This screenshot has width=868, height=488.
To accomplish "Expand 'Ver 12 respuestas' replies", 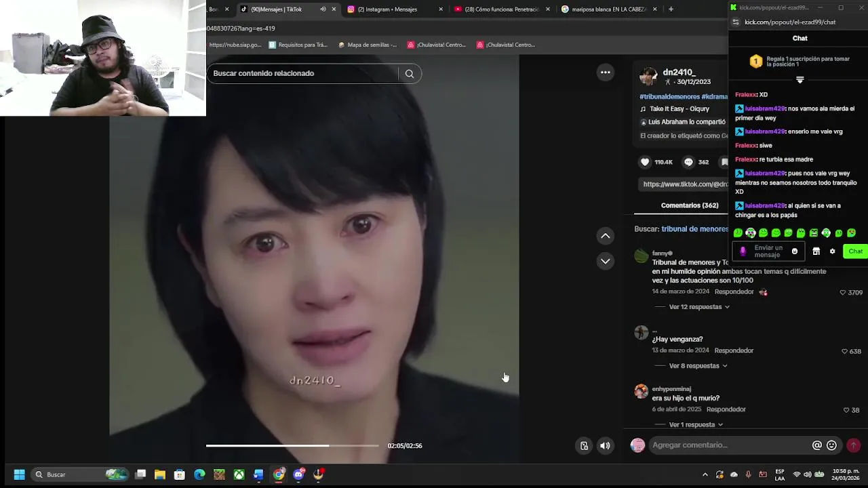I will (x=699, y=307).
